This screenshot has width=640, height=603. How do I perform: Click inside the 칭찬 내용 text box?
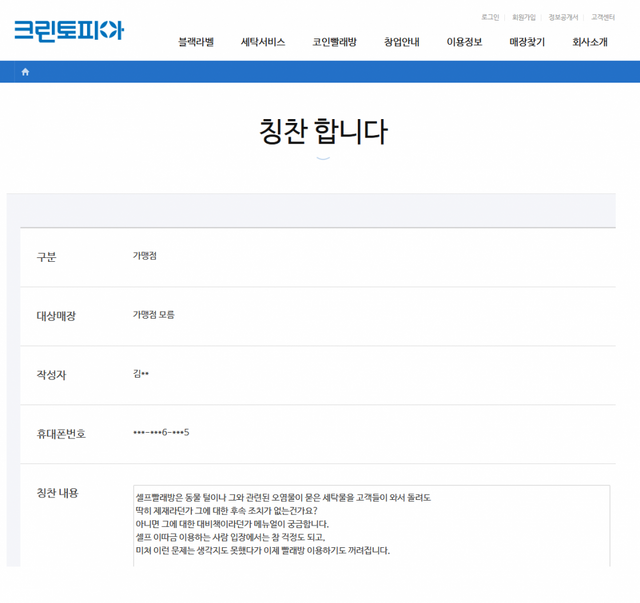[x=371, y=525]
